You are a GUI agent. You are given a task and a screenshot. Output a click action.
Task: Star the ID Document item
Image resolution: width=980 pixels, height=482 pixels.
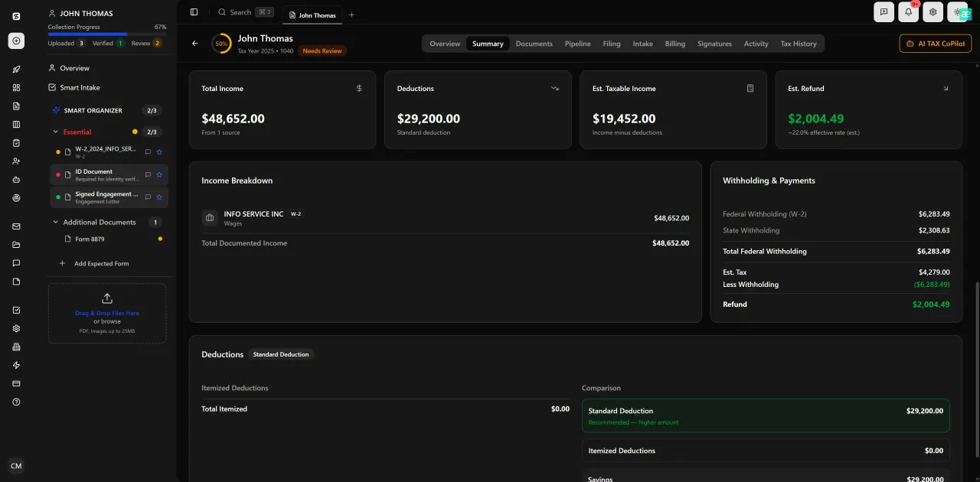[159, 175]
